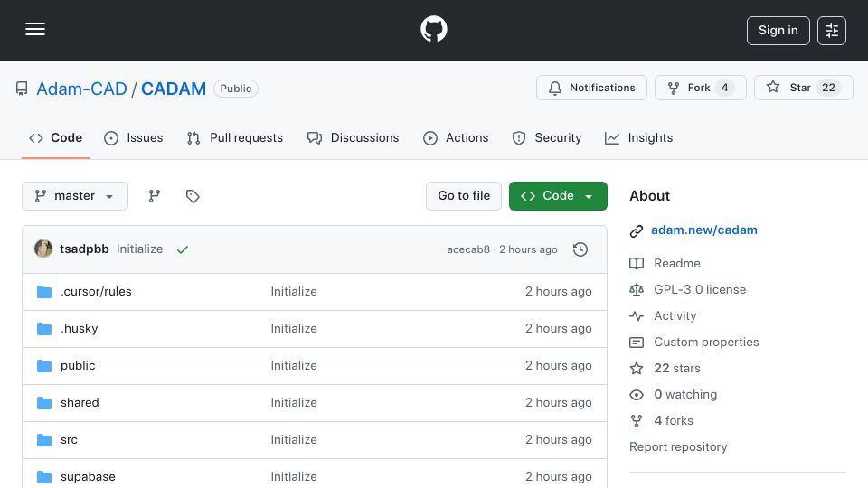868x488 pixels.
Task: Open the Discussions tab
Action: click(353, 137)
